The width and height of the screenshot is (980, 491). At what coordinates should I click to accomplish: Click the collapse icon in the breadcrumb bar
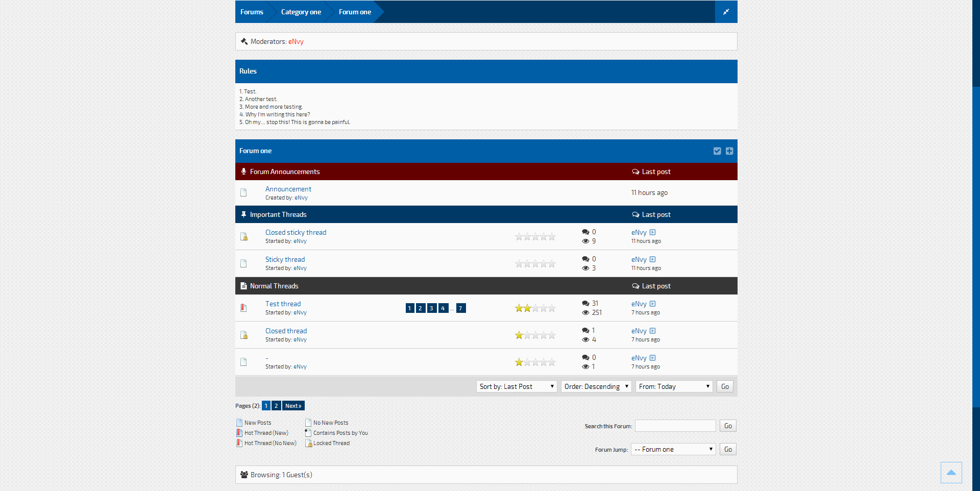[x=726, y=12]
